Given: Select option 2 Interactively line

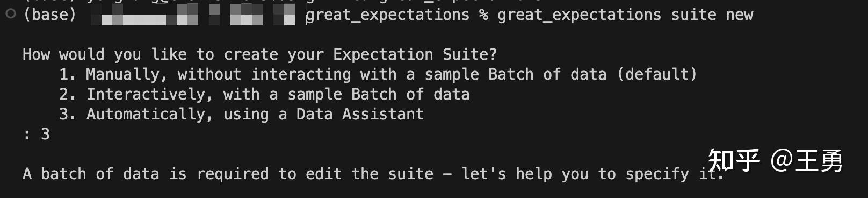Looking at the screenshot, I should [264, 95].
